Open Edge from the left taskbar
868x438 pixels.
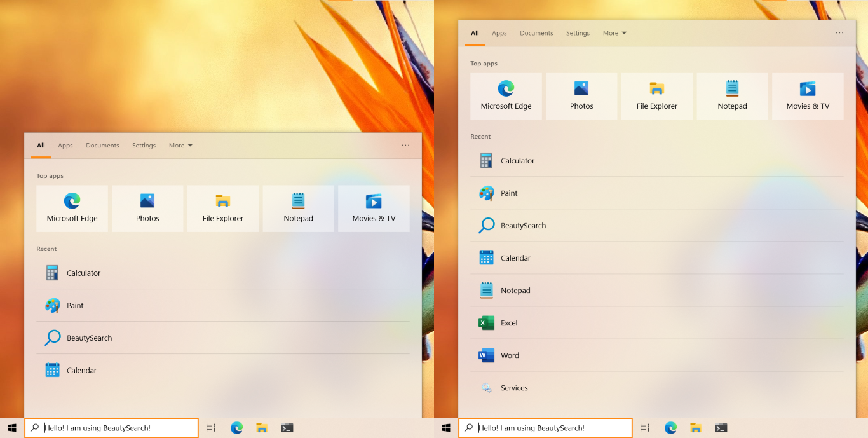pyautogui.click(x=236, y=428)
